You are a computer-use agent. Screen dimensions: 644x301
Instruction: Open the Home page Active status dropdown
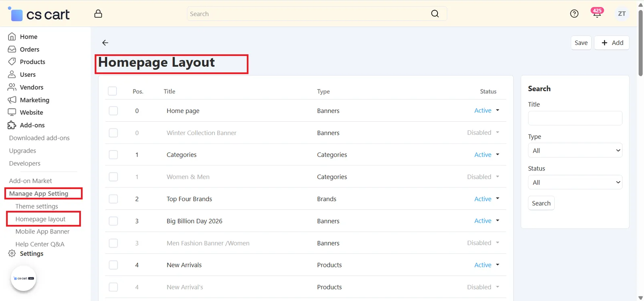point(487,111)
